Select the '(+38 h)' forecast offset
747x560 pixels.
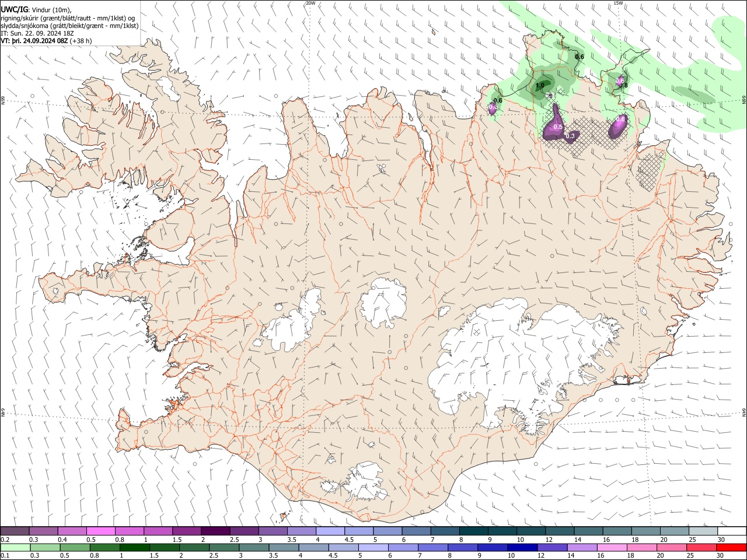point(81,41)
